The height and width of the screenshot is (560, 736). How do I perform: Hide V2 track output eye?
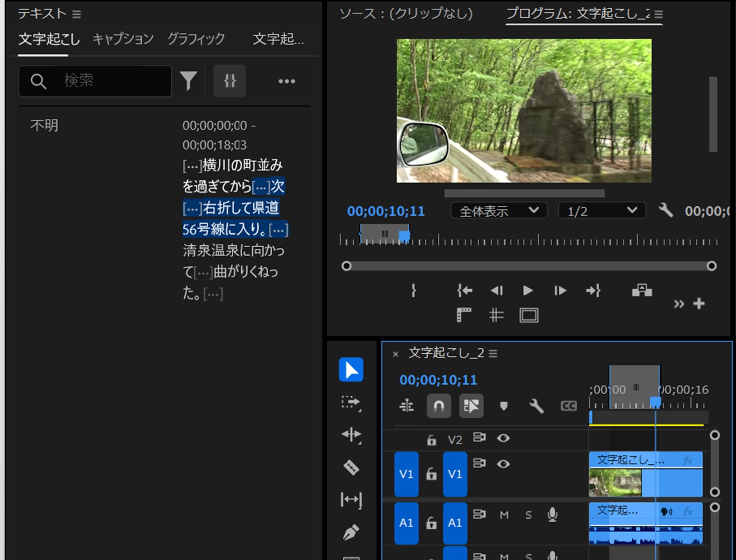click(503, 438)
